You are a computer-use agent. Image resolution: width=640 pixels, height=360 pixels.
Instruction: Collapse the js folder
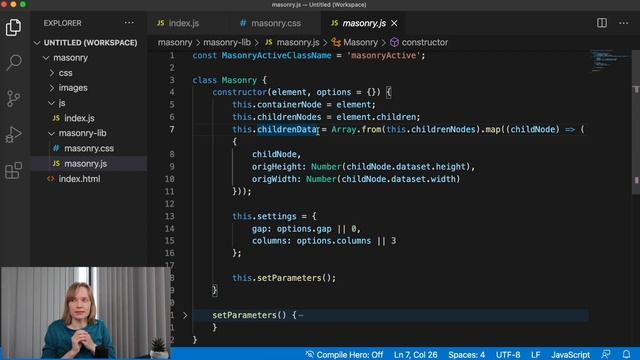tap(51, 103)
